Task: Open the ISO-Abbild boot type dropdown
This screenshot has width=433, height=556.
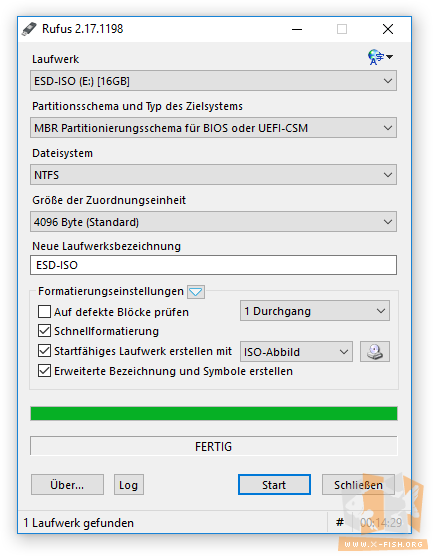Action: 296,352
